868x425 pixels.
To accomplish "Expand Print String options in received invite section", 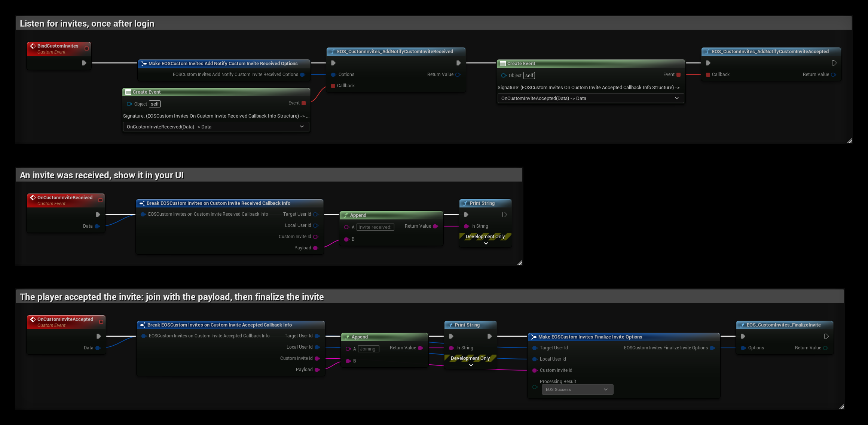I will point(486,243).
